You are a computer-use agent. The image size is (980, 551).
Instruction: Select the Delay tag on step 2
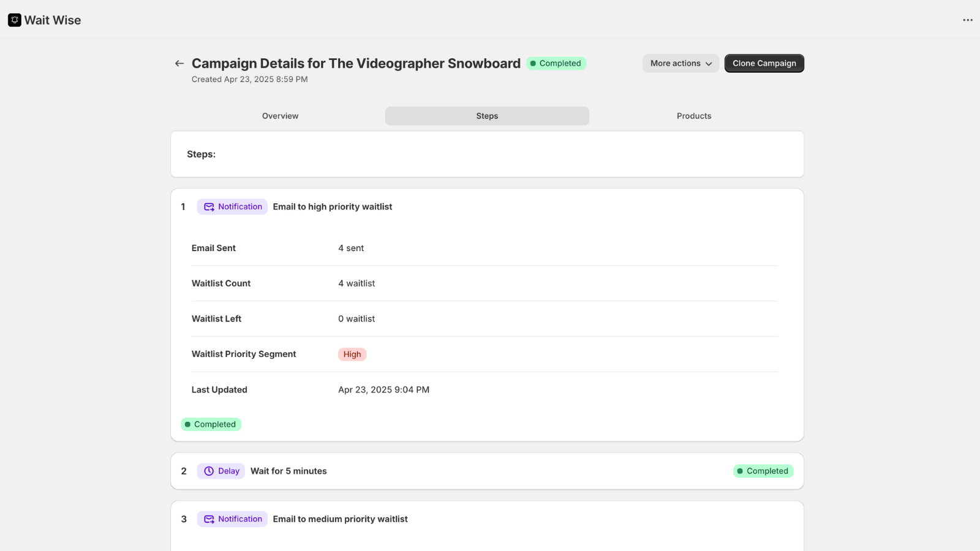(x=221, y=471)
